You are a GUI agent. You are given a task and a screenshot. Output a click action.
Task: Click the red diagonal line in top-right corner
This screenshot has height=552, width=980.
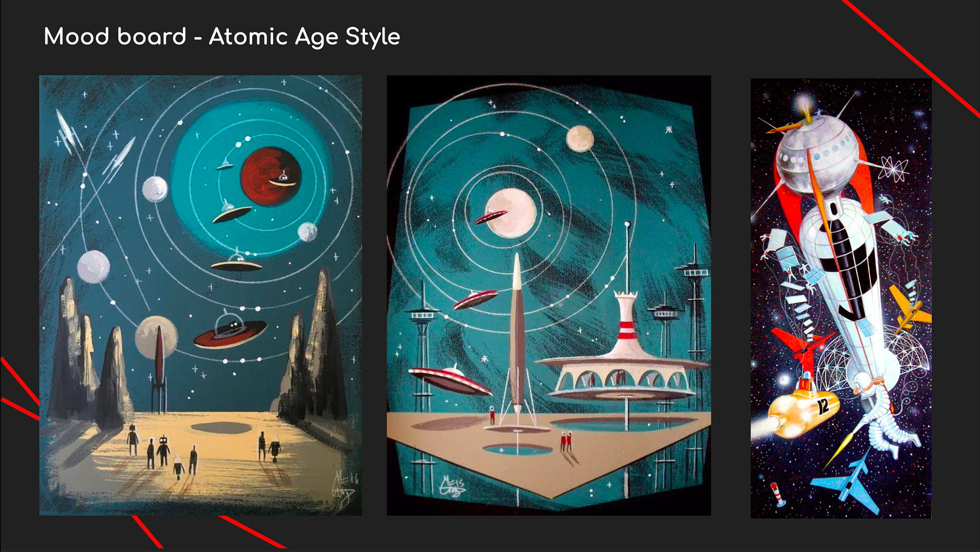click(x=910, y=59)
